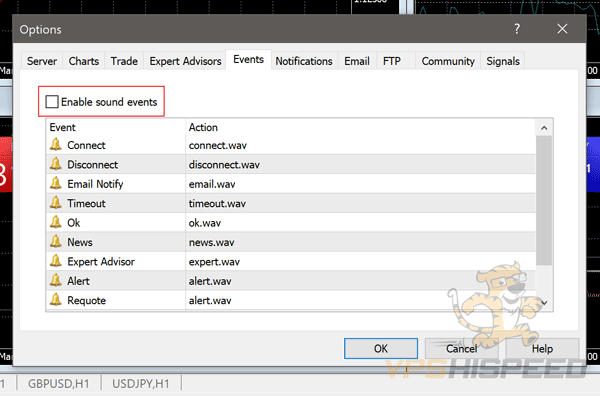This screenshot has width=600, height=396.
Task: Click the bell icon beside Expert Advisor
Action: tap(56, 261)
